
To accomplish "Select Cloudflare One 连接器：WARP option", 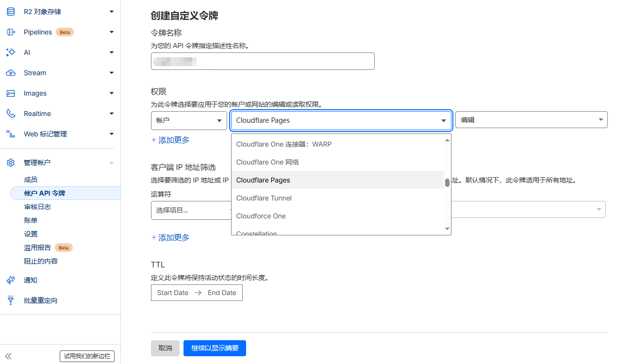I will pos(337,144).
